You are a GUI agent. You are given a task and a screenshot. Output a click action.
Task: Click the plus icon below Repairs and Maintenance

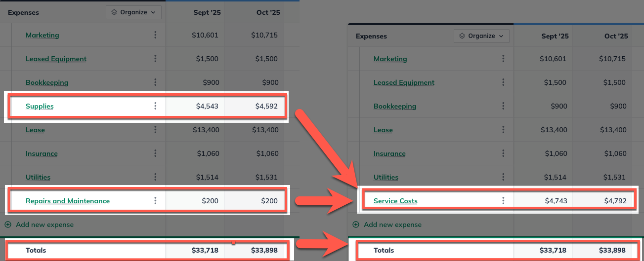[x=8, y=224]
